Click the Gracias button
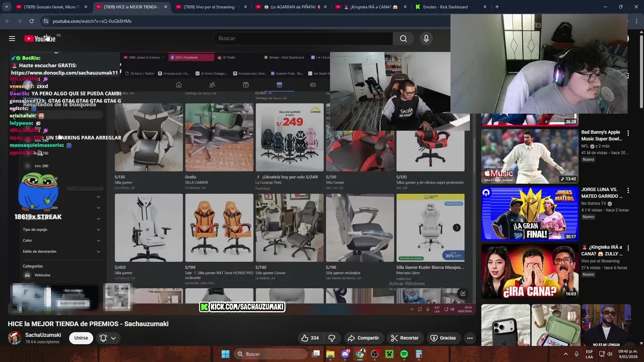The height and width of the screenshot is (362, 644). tap(443, 338)
